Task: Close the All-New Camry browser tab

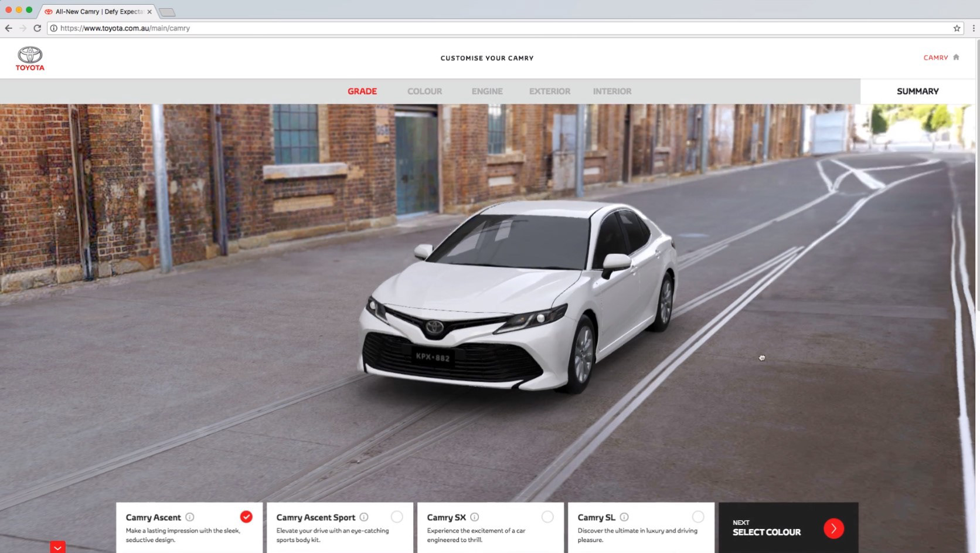Action: pos(149,12)
